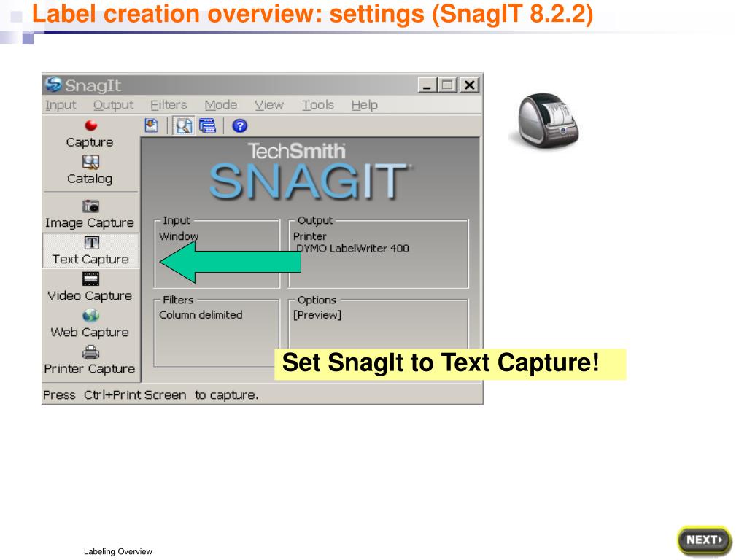Minimize the SnagIt window
The image size is (747, 560).
coord(427,85)
